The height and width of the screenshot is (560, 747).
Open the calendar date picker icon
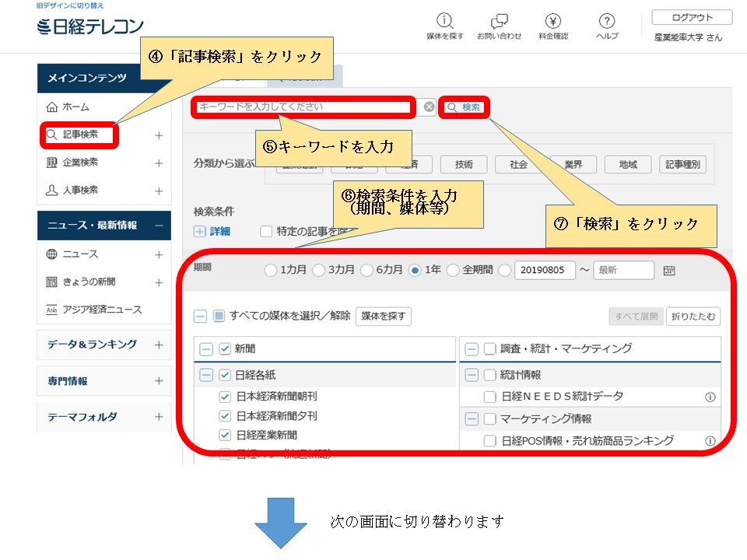(x=669, y=270)
